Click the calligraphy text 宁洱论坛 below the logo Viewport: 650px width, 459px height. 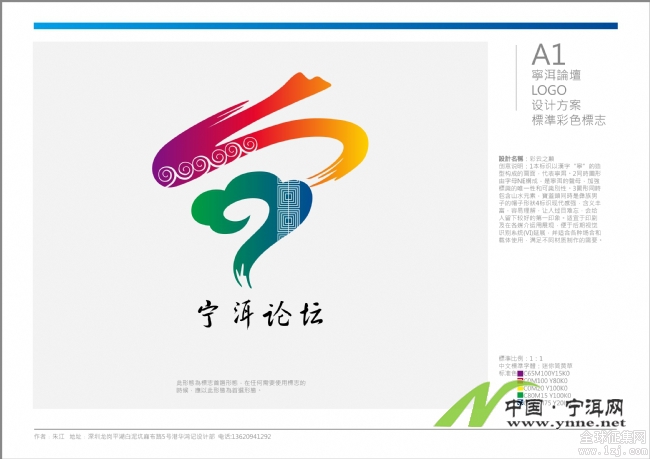[260, 315]
